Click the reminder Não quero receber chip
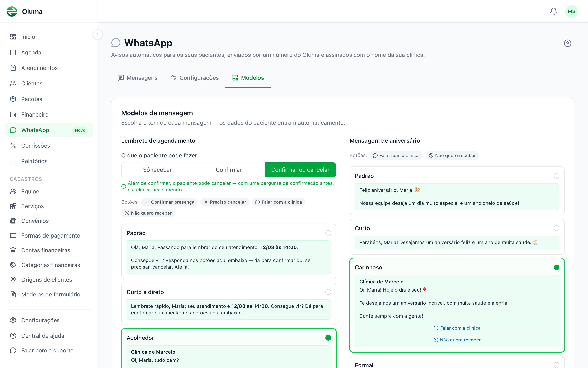 pyautogui.click(x=148, y=213)
